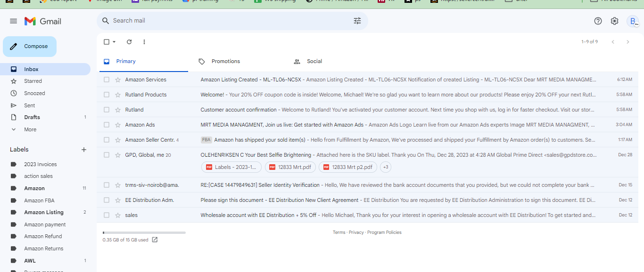Star the Amazon Seller Centr. email
The image size is (644, 272).
(118, 140)
